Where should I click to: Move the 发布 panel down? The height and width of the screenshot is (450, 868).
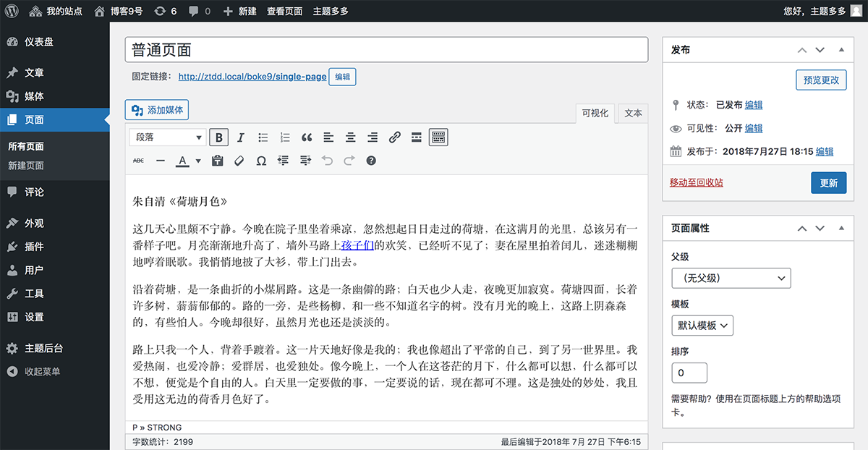pos(820,50)
